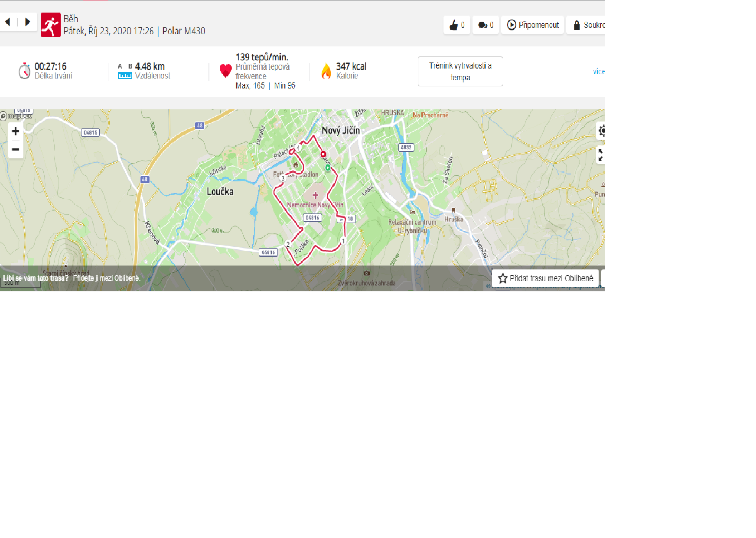Go to next training with right arrow

pos(27,22)
